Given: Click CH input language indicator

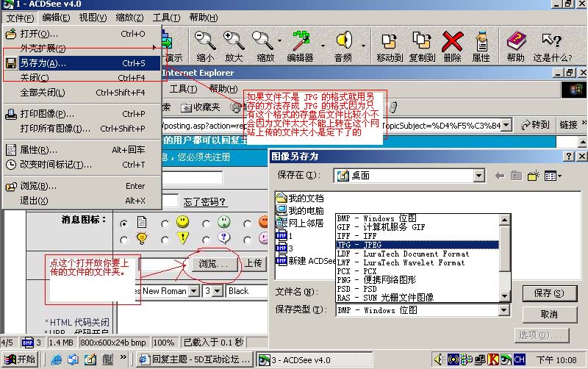Looking at the screenshot, I should [520, 359].
